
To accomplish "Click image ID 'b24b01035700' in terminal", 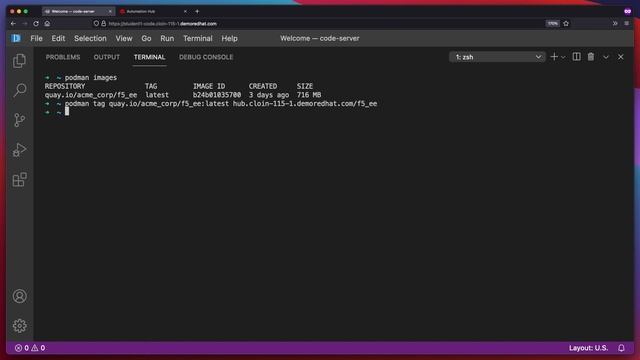I will pos(217,95).
